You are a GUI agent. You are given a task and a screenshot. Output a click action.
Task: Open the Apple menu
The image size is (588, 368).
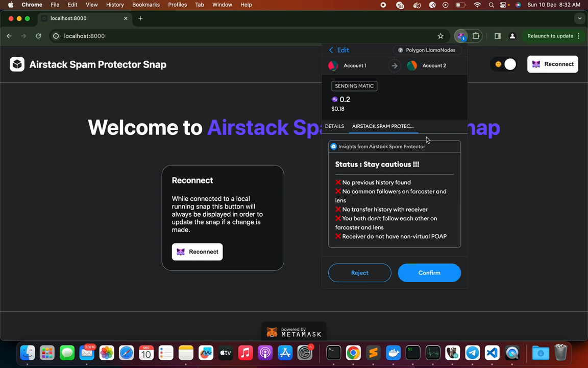tap(11, 5)
